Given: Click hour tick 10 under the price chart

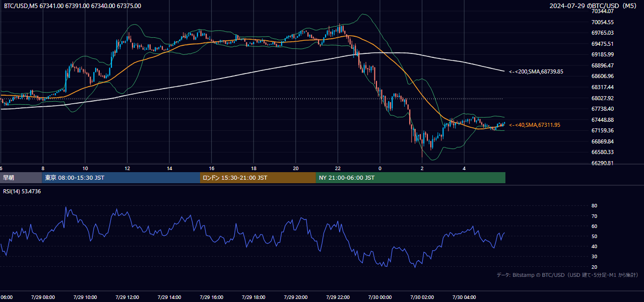Looking at the screenshot, I should click(85, 169).
